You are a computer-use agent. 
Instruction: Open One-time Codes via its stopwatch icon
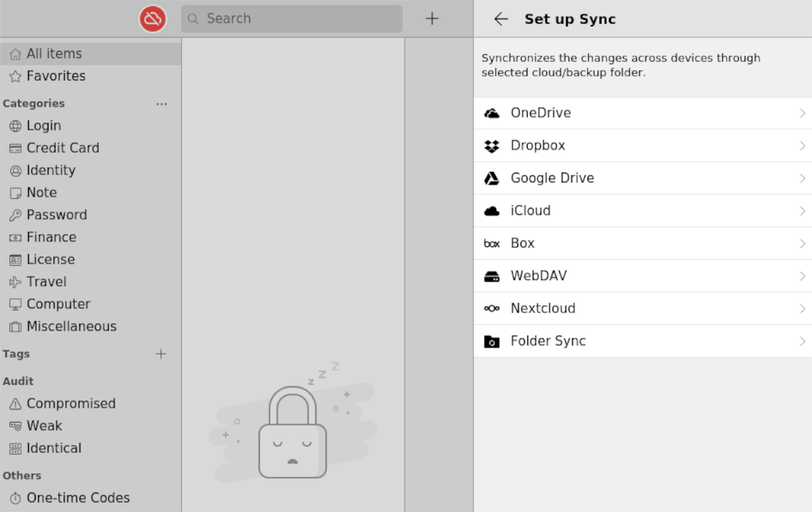[x=14, y=498]
